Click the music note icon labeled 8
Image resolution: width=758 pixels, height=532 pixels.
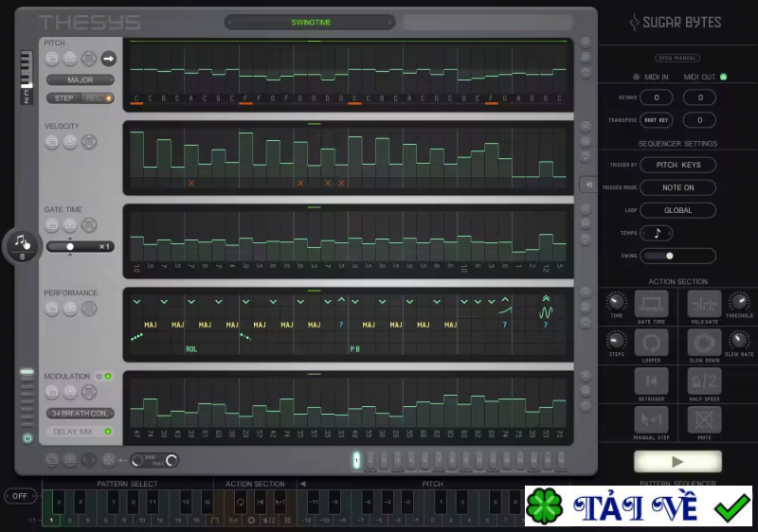pyautogui.click(x=22, y=246)
